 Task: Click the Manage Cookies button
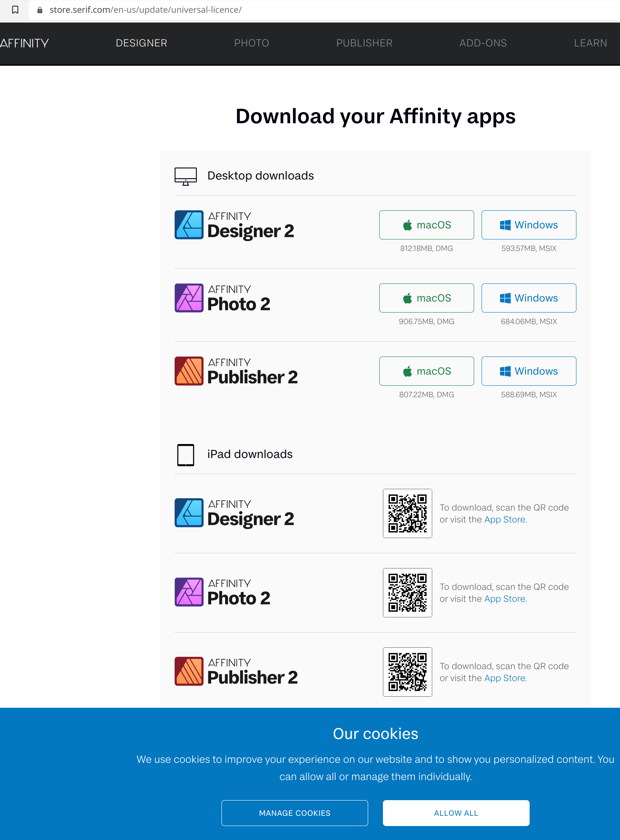pyautogui.click(x=295, y=813)
